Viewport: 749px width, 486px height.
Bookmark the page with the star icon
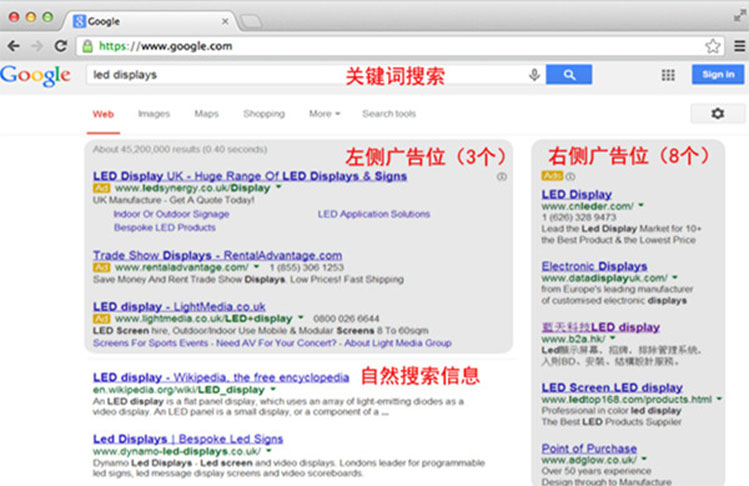[x=712, y=46]
